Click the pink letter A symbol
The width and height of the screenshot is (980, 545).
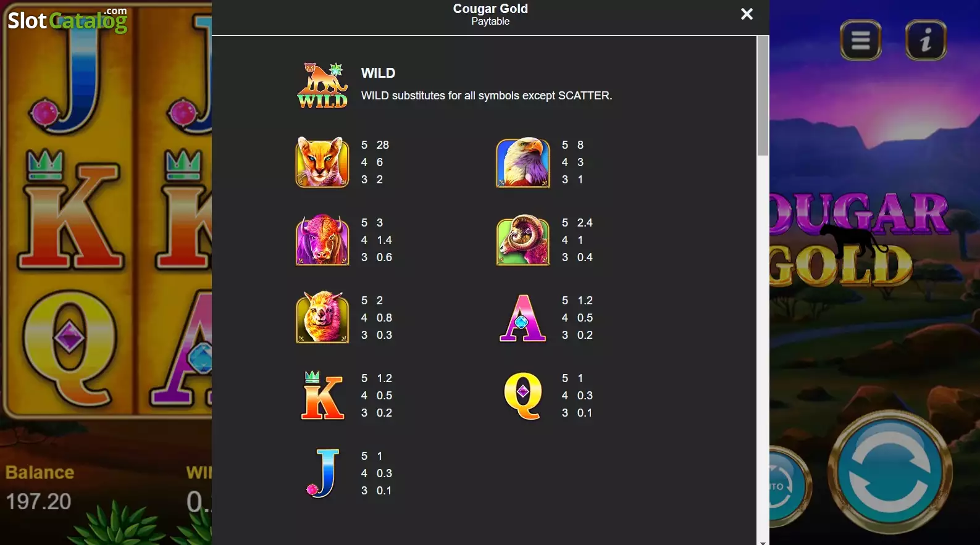522,318
